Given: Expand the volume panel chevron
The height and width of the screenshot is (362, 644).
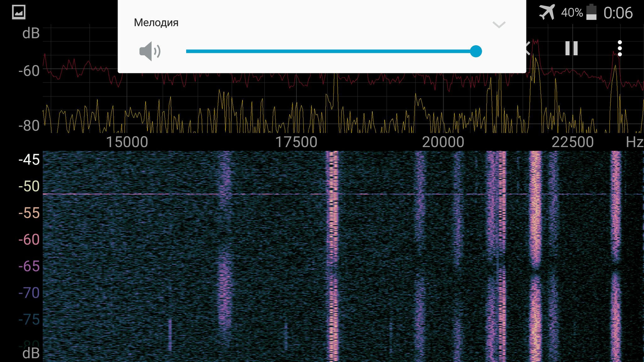Looking at the screenshot, I should (499, 25).
